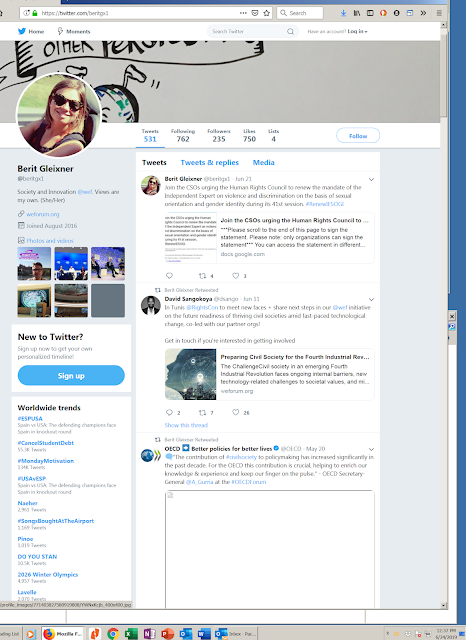Click the Firefox Search box
Screen dimensions: 466x640
[300, 13]
